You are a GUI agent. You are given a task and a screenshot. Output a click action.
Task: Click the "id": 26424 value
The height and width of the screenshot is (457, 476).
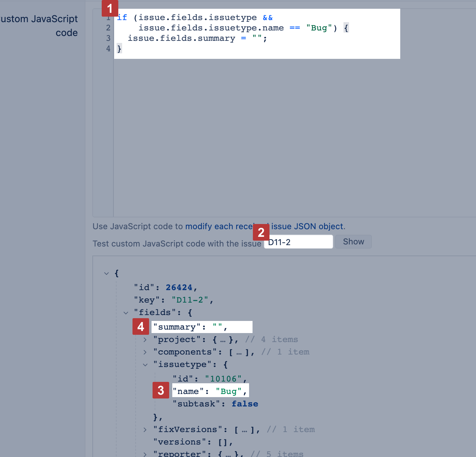coord(179,287)
